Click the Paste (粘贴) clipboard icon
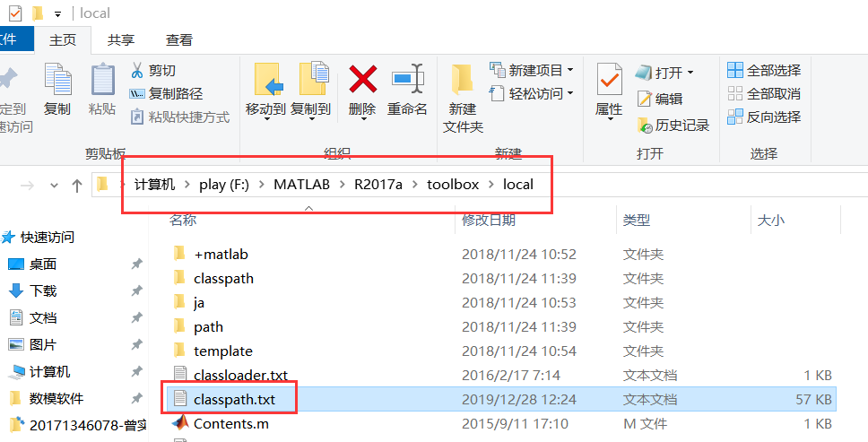The image size is (868, 442). (x=102, y=79)
